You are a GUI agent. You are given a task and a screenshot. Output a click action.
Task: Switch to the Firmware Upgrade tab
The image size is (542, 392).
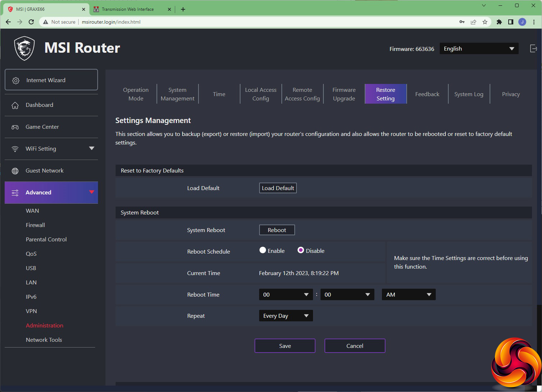tap(344, 94)
